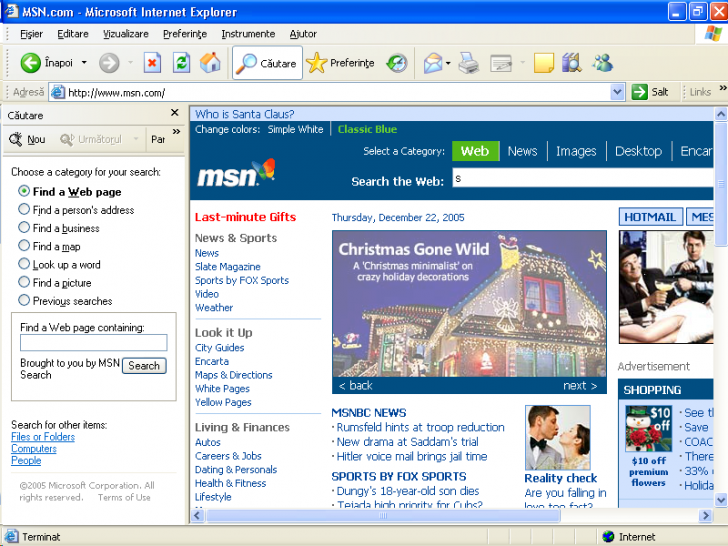Open the Home page icon
The image size is (728, 546).
tap(210, 63)
